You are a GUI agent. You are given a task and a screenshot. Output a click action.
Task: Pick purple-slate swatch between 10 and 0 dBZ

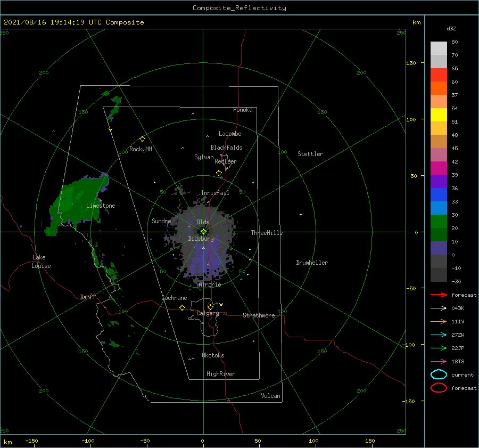pyautogui.click(x=439, y=248)
